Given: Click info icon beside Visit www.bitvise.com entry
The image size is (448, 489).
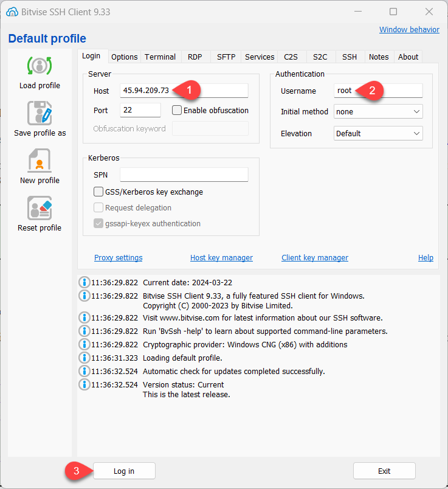Looking at the screenshot, I should click(84, 317).
